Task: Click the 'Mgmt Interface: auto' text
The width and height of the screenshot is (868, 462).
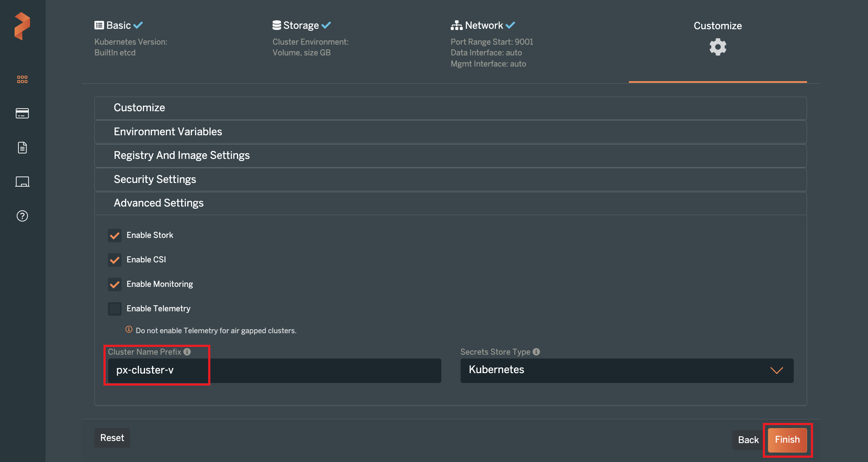Action: coord(489,64)
